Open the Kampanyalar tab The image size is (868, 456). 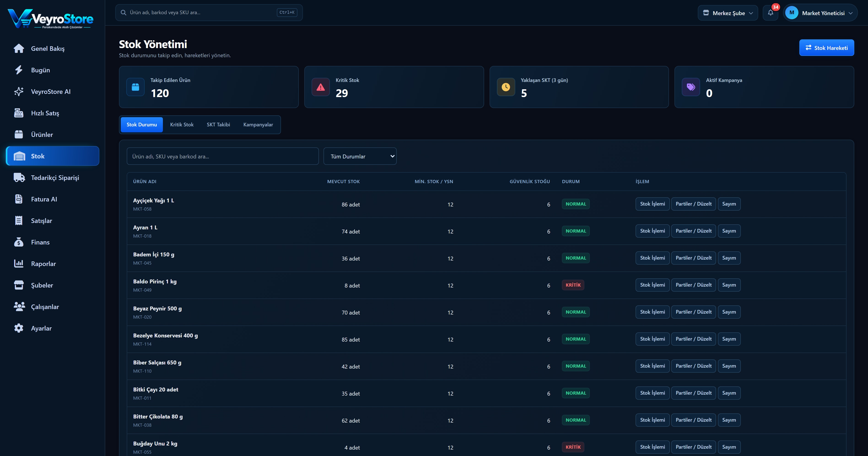(258, 125)
